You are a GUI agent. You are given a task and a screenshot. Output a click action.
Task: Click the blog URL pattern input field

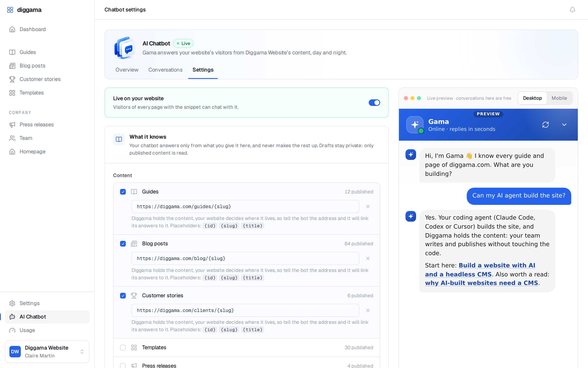click(x=245, y=258)
